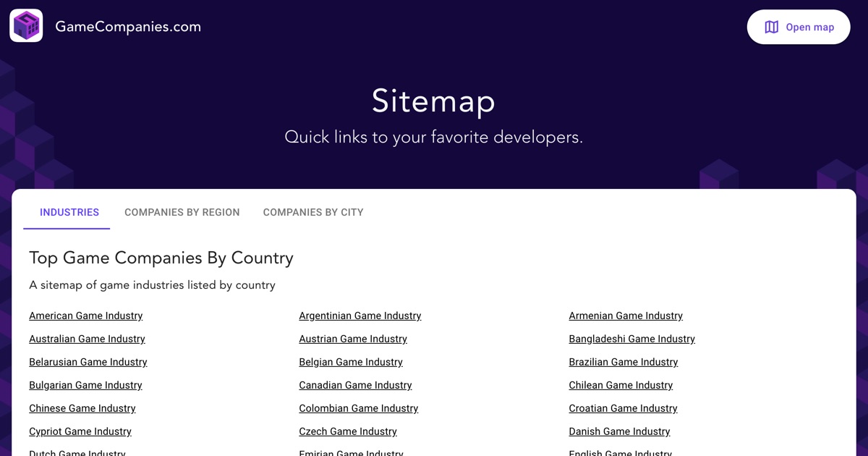This screenshot has width=868, height=456.
Task: Open the Czech Game Industry page
Action: 348,431
